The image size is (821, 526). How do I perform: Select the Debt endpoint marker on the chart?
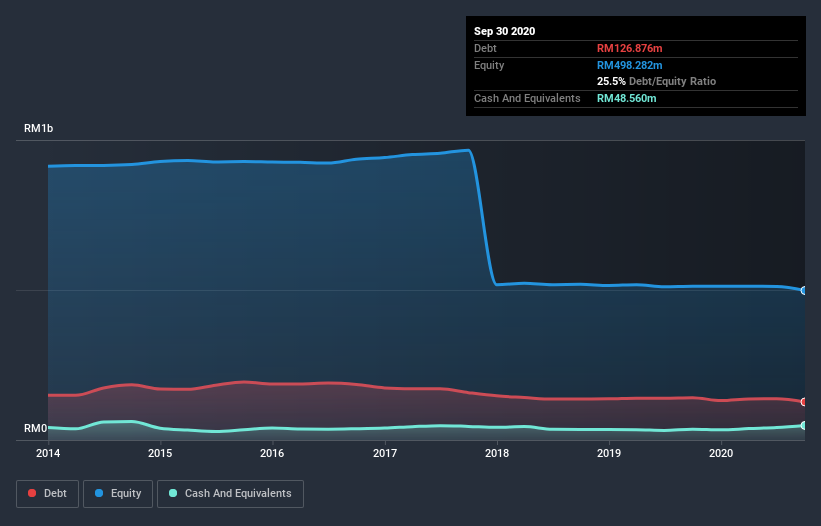click(x=804, y=402)
